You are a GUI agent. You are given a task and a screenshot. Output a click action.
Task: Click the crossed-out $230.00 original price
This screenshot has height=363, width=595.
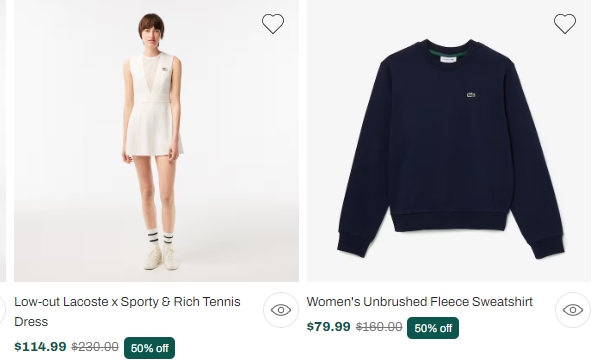click(x=95, y=347)
